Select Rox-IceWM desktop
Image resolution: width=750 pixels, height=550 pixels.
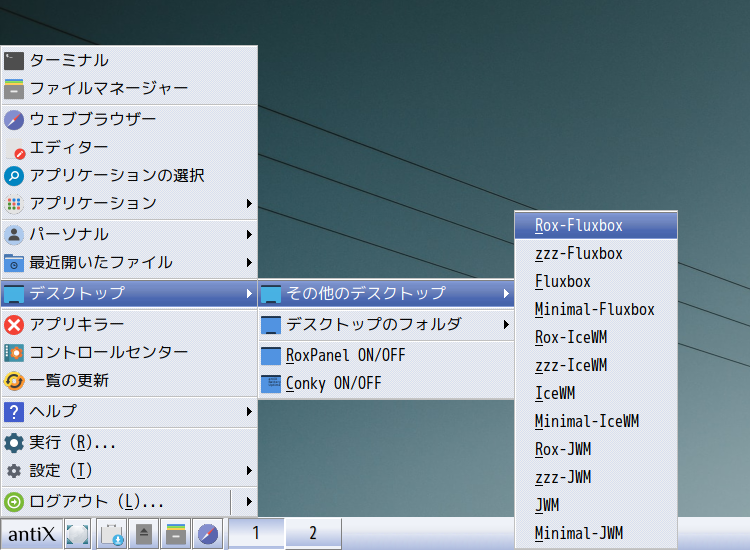(x=596, y=338)
